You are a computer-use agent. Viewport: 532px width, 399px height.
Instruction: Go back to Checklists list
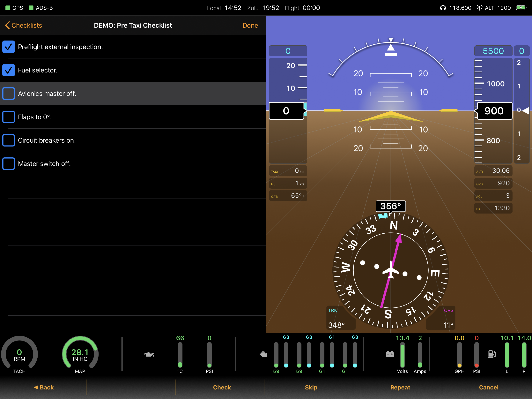24,25
